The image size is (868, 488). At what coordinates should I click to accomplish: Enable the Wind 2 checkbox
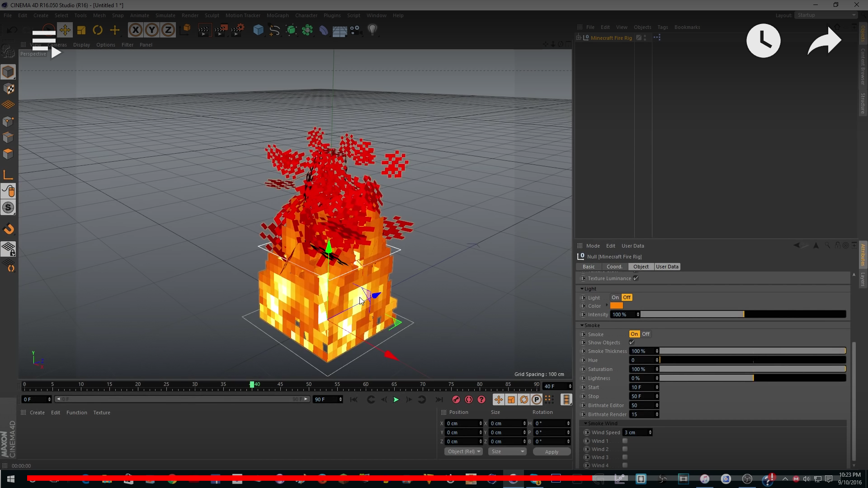625,449
